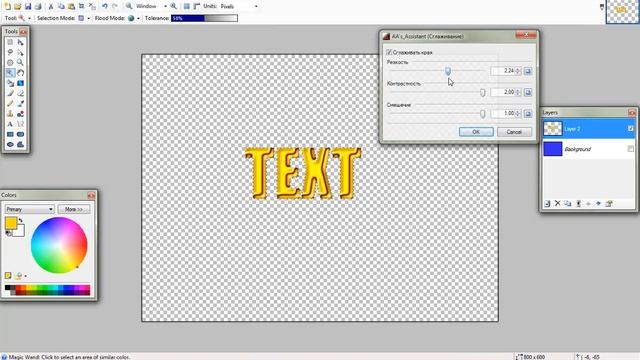
Task: Click the Cut scissors icon
Action: coord(51,6)
